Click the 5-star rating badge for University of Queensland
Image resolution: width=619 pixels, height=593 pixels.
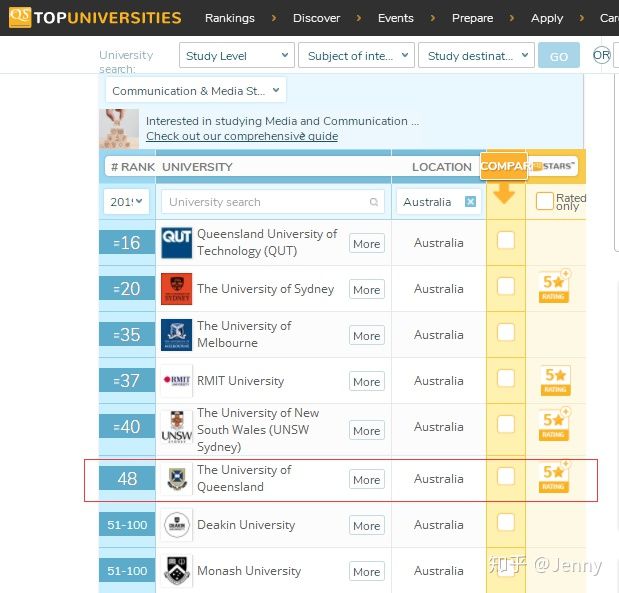click(554, 477)
